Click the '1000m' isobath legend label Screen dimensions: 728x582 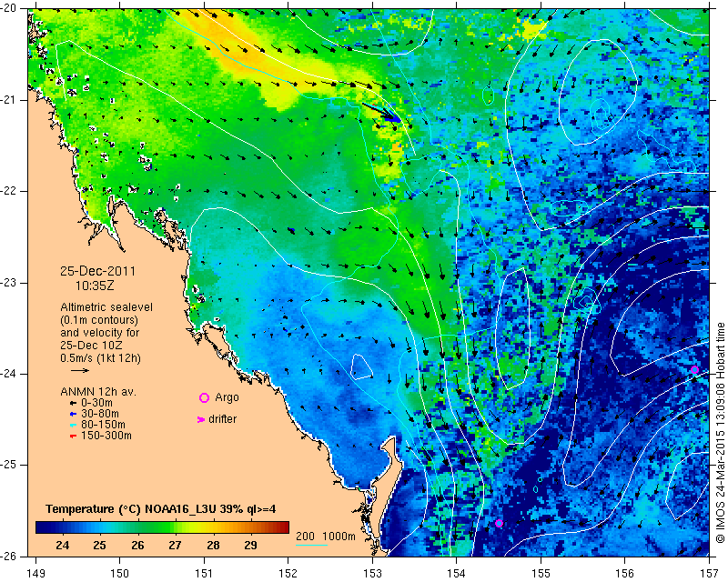(x=339, y=537)
